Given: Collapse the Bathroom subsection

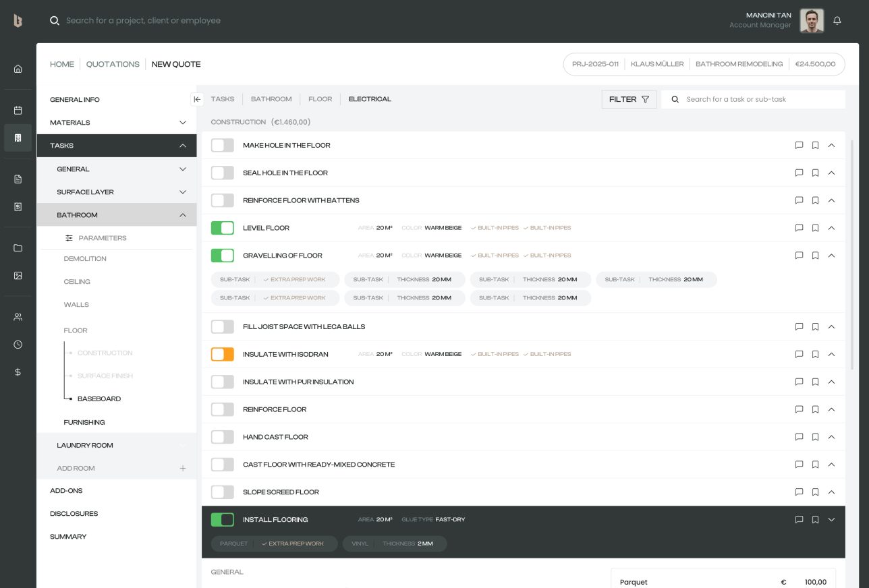Looking at the screenshot, I should [x=182, y=215].
